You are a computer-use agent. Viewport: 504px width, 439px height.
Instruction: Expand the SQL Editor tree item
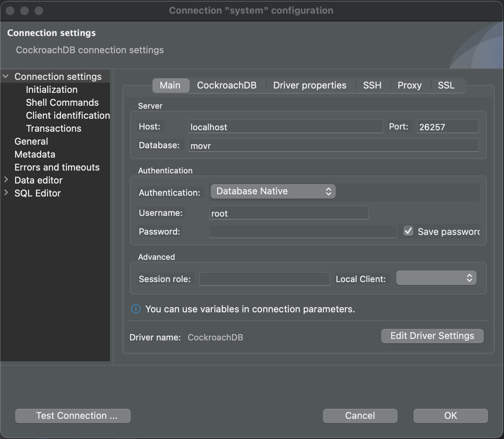coord(6,193)
